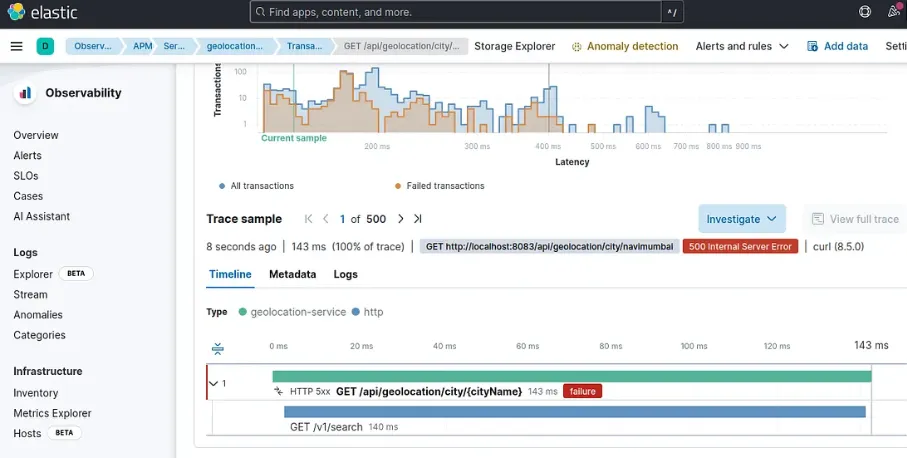Click http legend dot
The image size is (907, 458).
(x=356, y=312)
